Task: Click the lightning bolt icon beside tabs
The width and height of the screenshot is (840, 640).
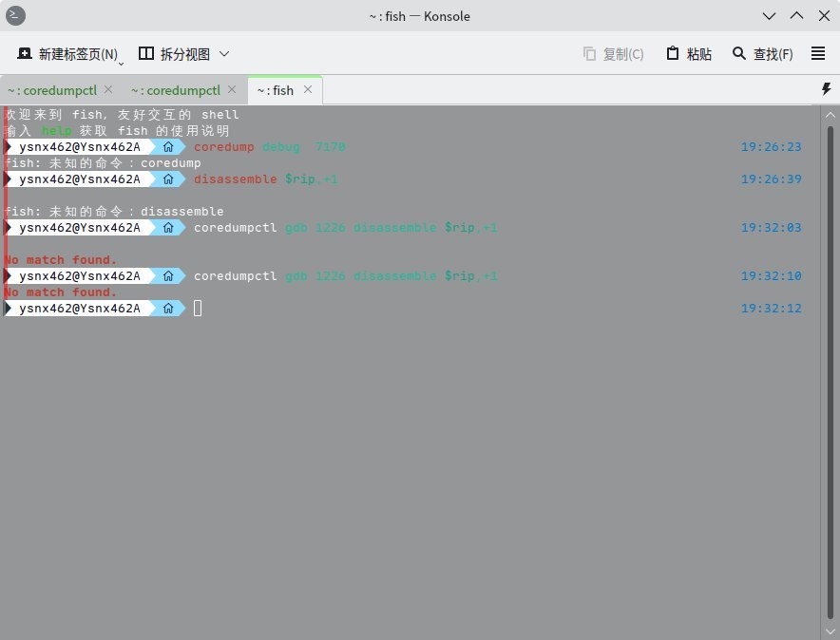Action: [826, 89]
